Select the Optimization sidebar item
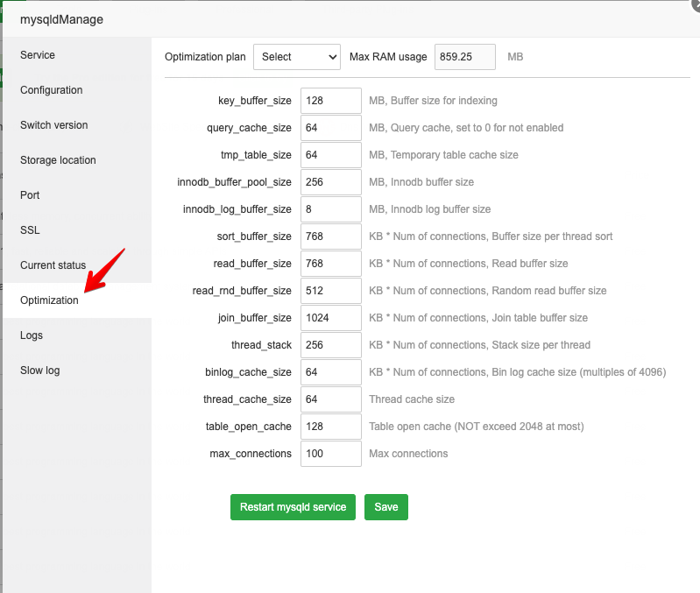The image size is (700, 593). 49,300
